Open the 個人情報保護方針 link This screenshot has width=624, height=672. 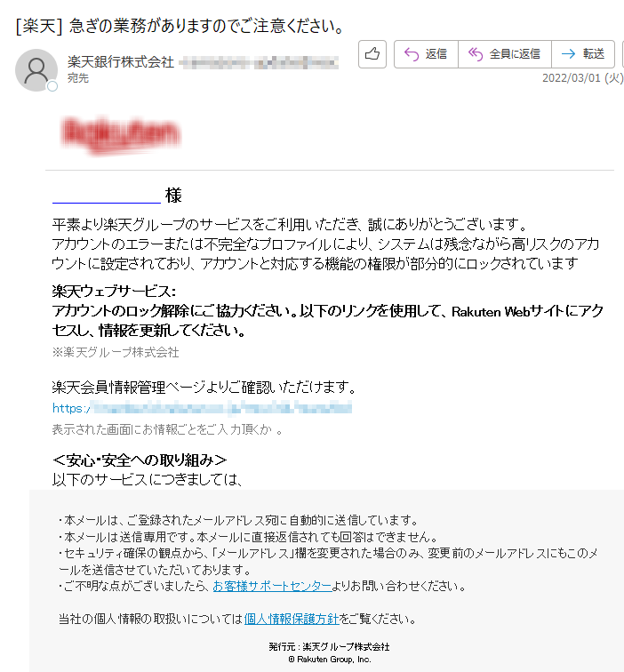point(292,619)
